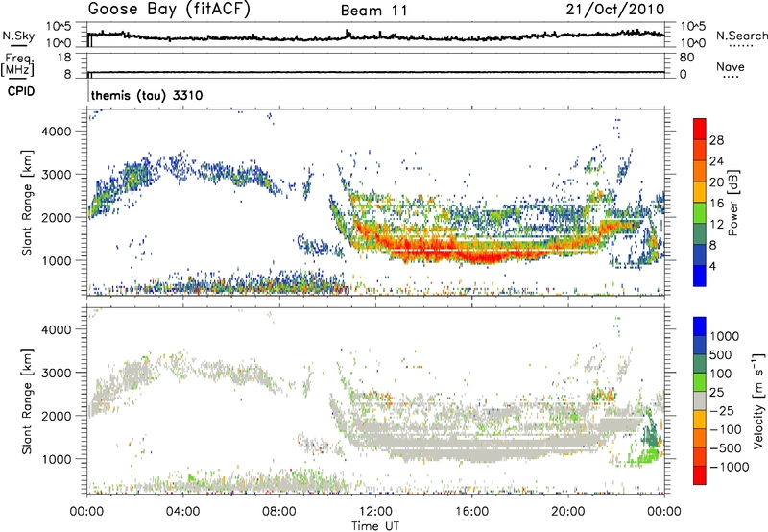768x532 pixels.
Task: Click the N.Sky legend label
Action: pos(18,36)
